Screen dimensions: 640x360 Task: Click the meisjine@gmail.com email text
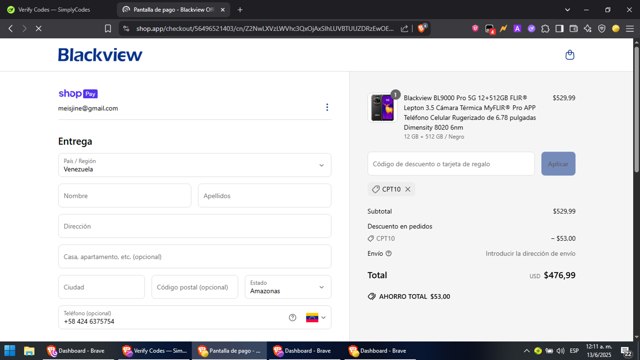(88, 108)
